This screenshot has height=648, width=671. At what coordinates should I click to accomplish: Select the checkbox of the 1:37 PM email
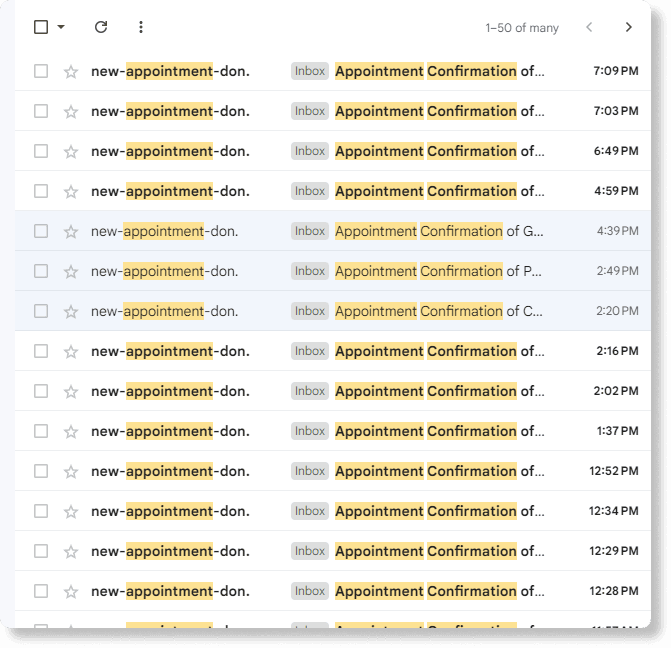pos(41,431)
